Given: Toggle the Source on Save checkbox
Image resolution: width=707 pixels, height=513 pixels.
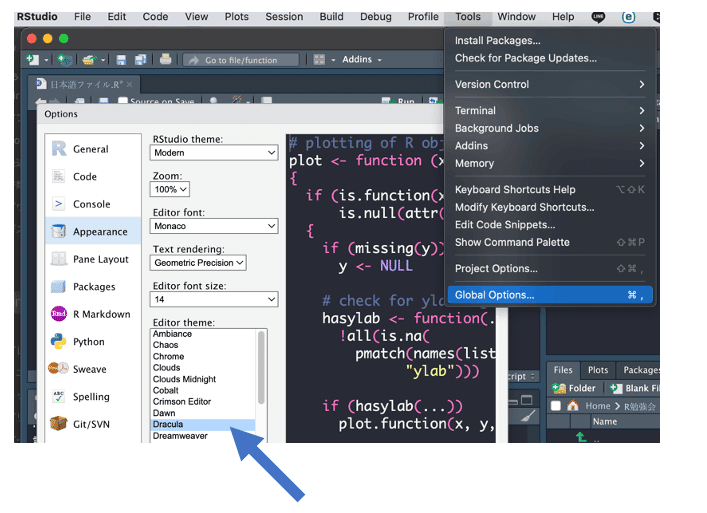Looking at the screenshot, I should (122, 101).
